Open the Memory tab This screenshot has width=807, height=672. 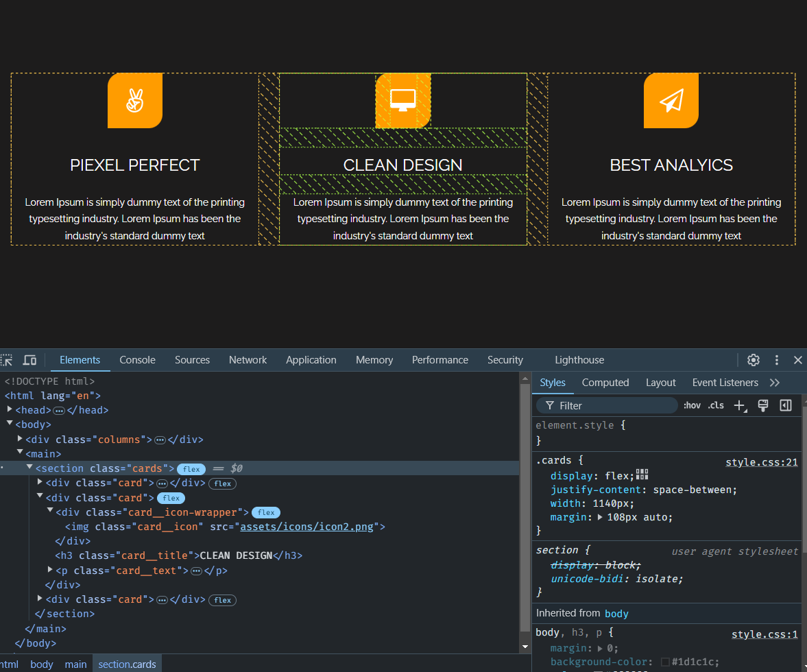click(374, 360)
